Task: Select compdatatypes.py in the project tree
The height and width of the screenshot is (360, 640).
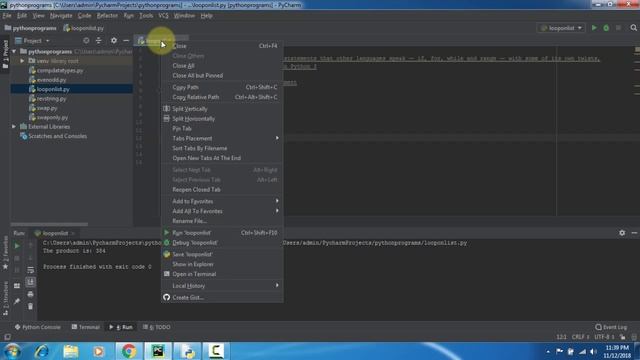Action: 60,70
